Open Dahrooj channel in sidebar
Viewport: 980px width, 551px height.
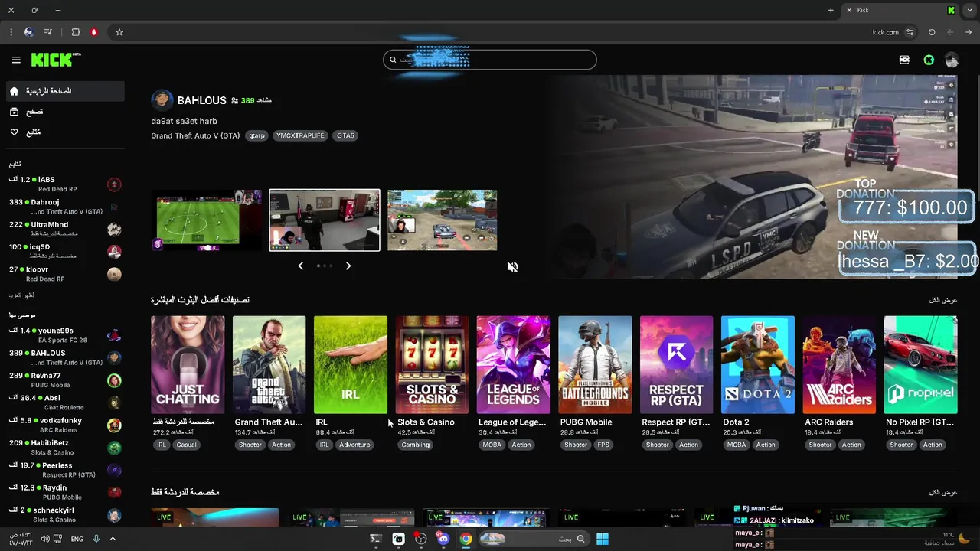65,207
